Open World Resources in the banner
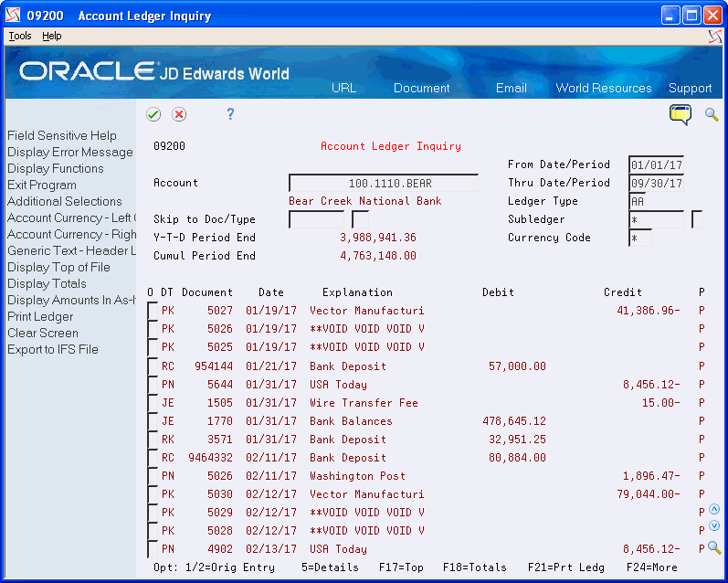The width and height of the screenshot is (728, 583). click(x=604, y=88)
